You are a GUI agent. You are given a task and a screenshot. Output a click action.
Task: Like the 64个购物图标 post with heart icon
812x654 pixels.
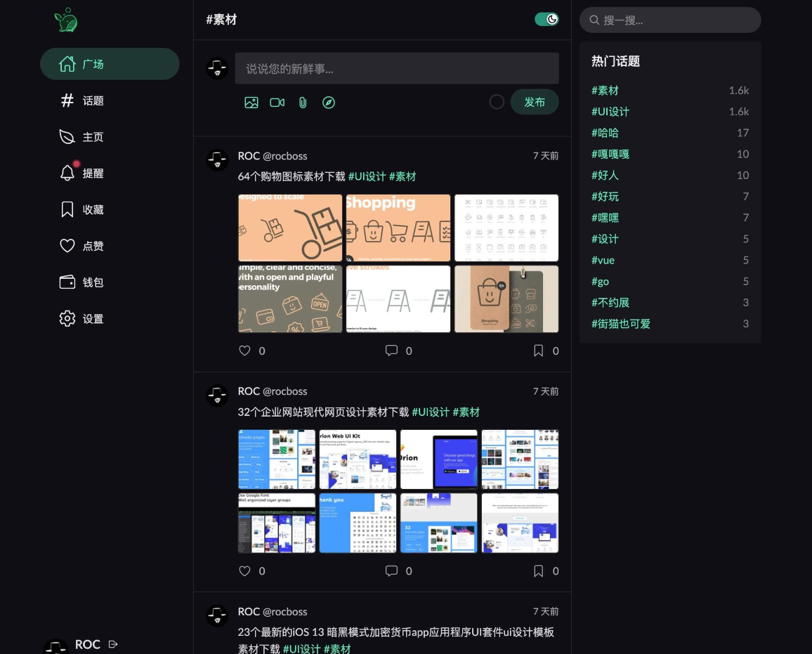click(x=244, y=351)
